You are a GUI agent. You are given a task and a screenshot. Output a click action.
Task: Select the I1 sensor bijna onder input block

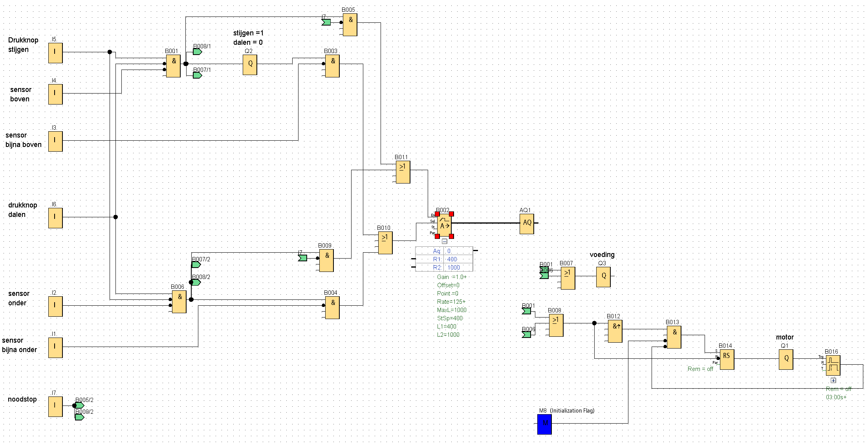tap(55, 348)
